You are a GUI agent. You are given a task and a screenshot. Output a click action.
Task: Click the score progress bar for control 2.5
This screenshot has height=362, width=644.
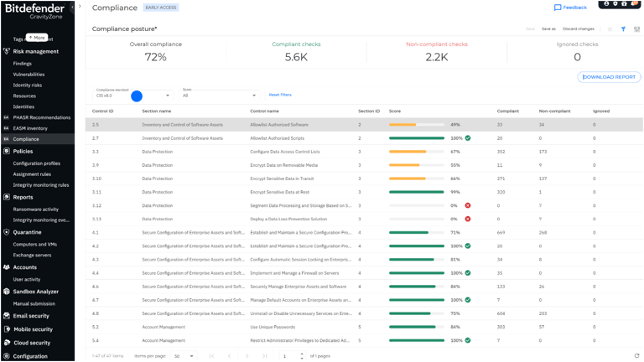[416, 125]
